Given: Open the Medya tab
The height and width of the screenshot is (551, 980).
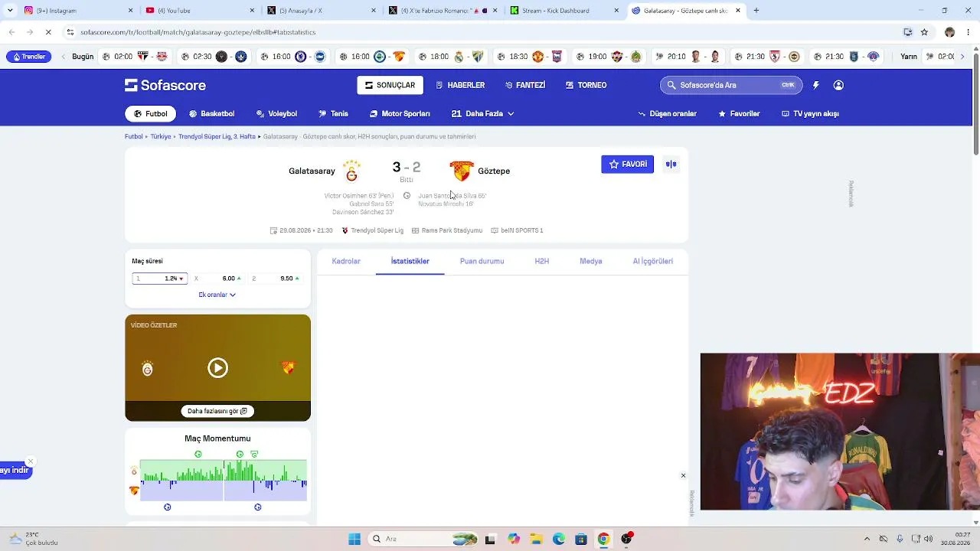Looking at the screenshot, I should pos(590,261).
